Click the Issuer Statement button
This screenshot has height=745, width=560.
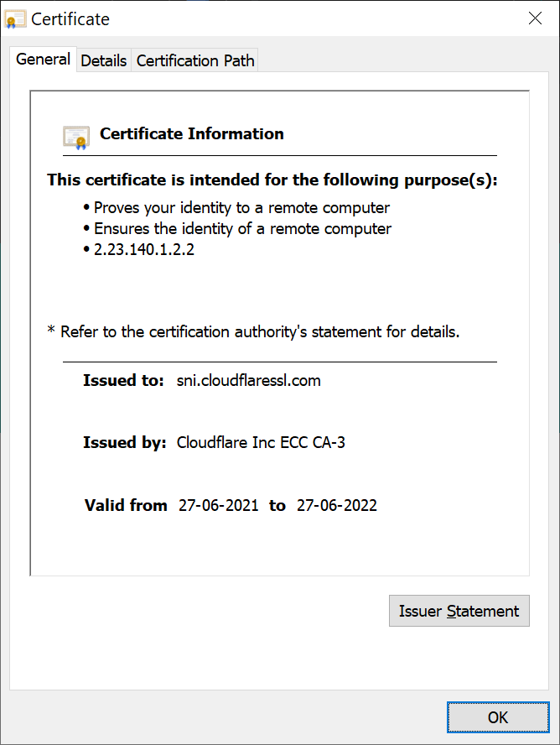[459, 611]
